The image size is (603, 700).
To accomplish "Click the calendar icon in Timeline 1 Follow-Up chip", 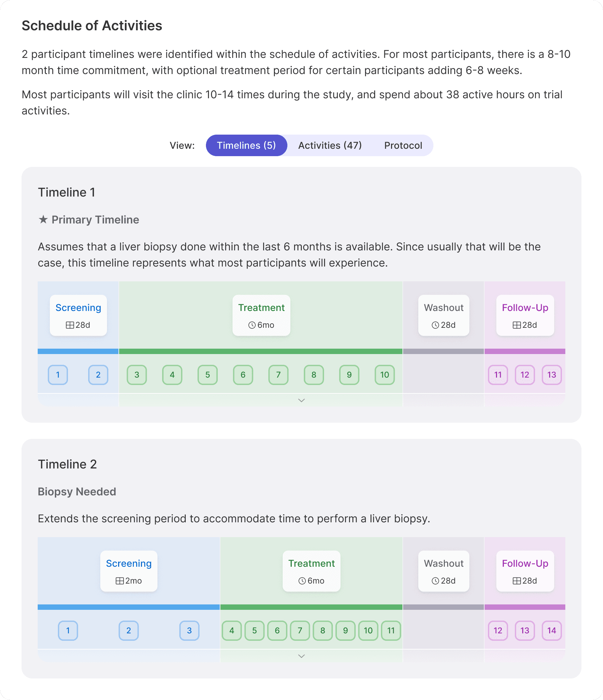I will [x=516, y=325].
